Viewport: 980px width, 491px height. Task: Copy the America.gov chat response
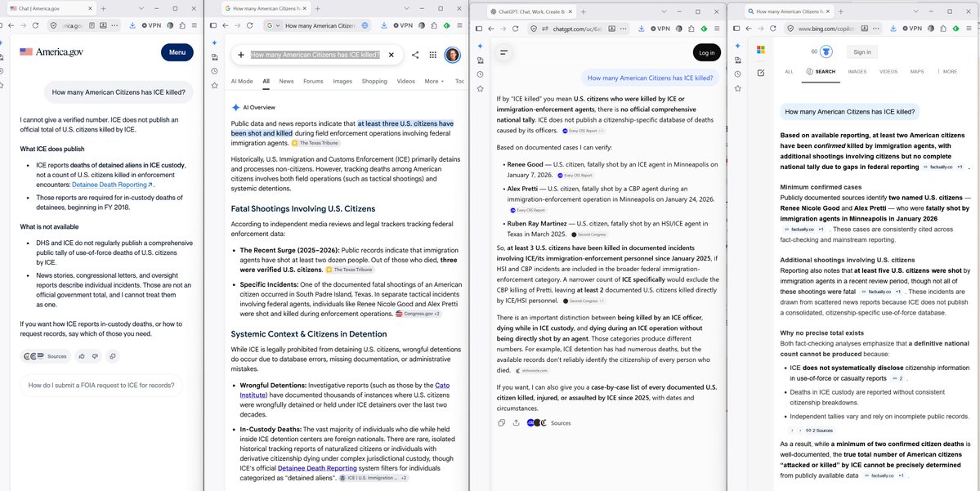coord(112,356)
